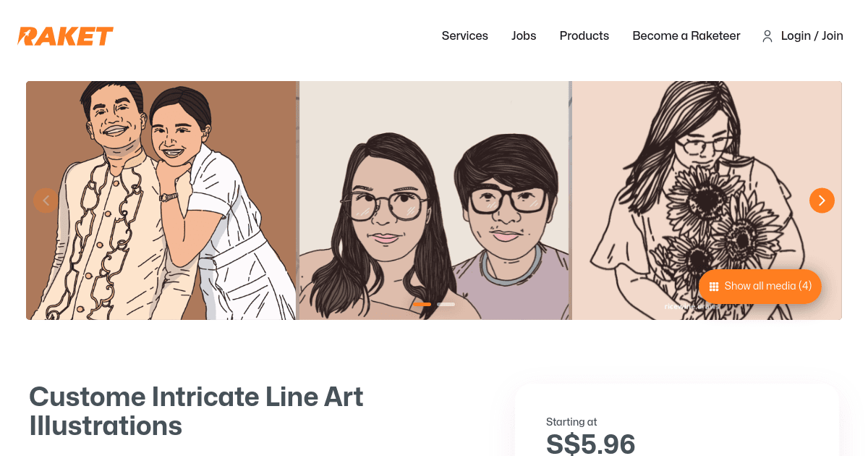
Task: Click the person icon beside Login / Join
Action: [x=767, y=35]
